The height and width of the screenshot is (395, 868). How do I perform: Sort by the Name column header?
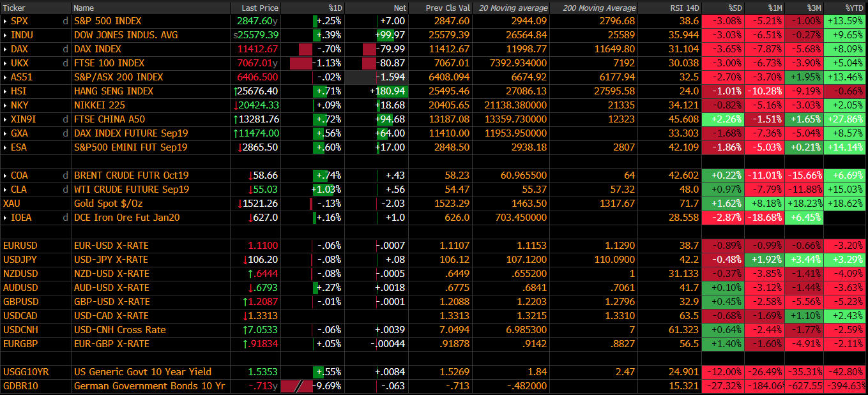[x=151, y=8]
